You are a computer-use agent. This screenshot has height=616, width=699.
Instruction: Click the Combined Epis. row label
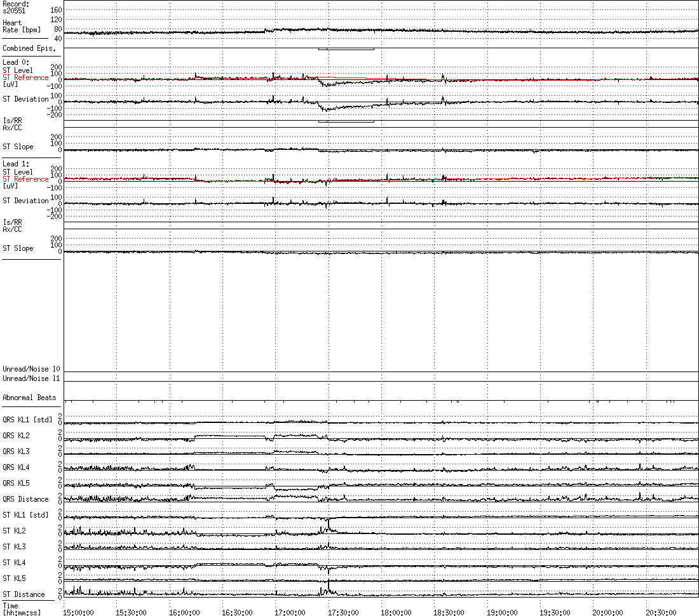(x=29, y=48)
